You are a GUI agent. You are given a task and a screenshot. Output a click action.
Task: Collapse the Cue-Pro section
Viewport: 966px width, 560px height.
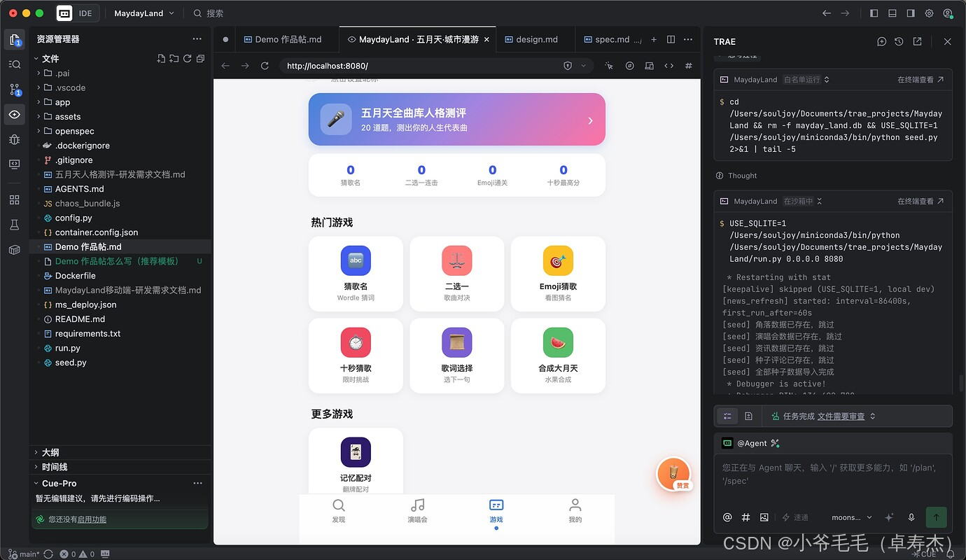(36, 484)
